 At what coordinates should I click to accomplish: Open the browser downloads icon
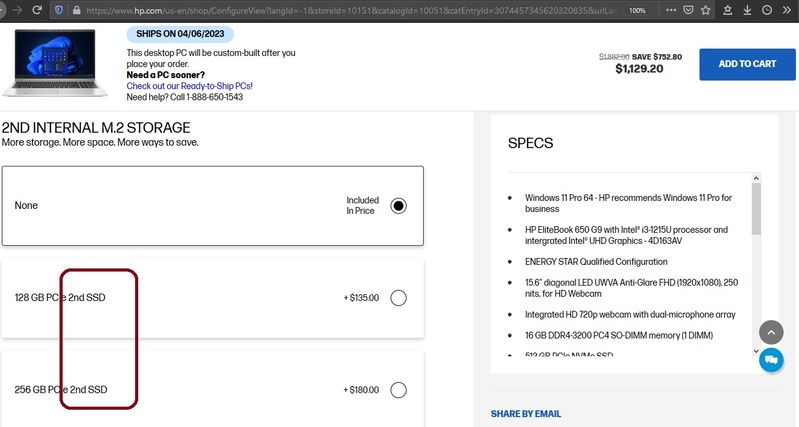point(747,9)
